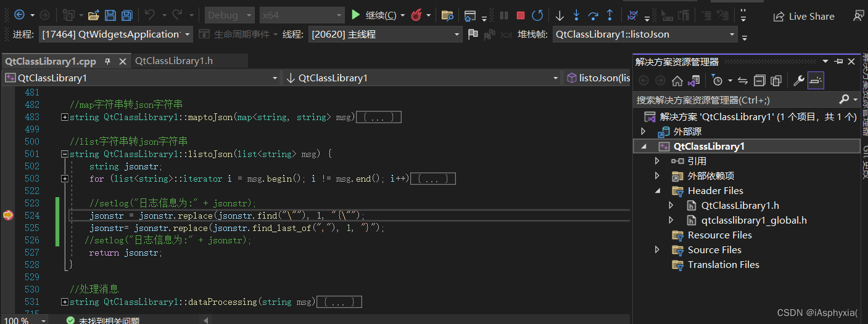Click the feedback person icon
Screen dimensions: 868x324
tap(858, 16)
